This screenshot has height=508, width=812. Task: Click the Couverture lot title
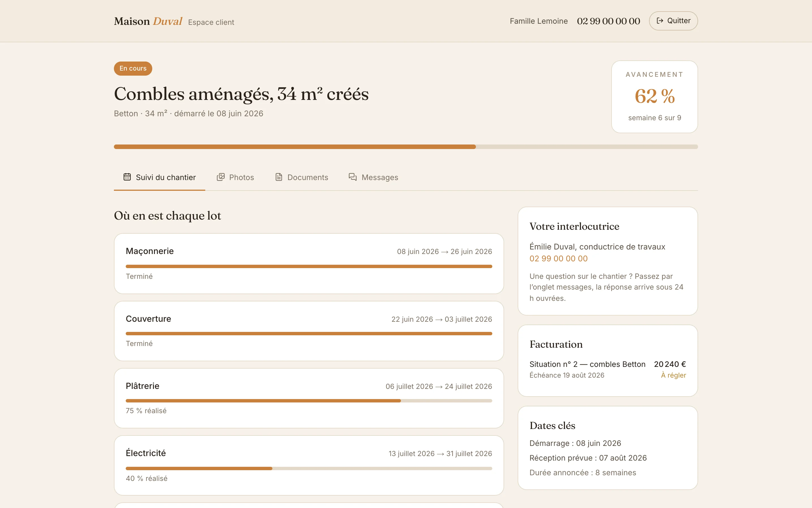148,319
